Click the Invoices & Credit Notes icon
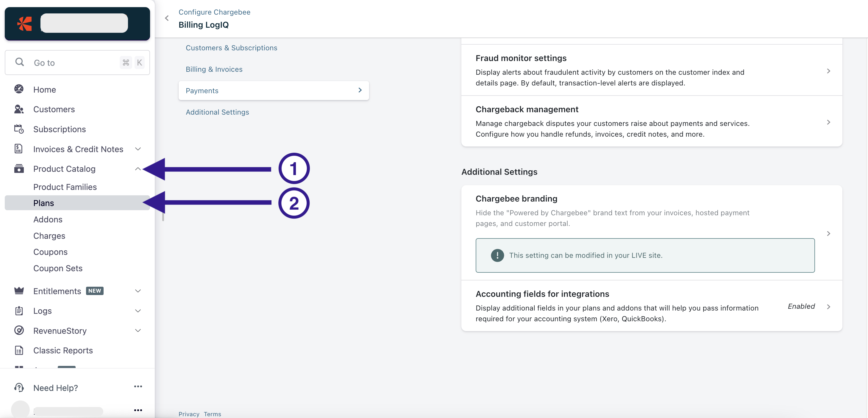 click(18, 149)
